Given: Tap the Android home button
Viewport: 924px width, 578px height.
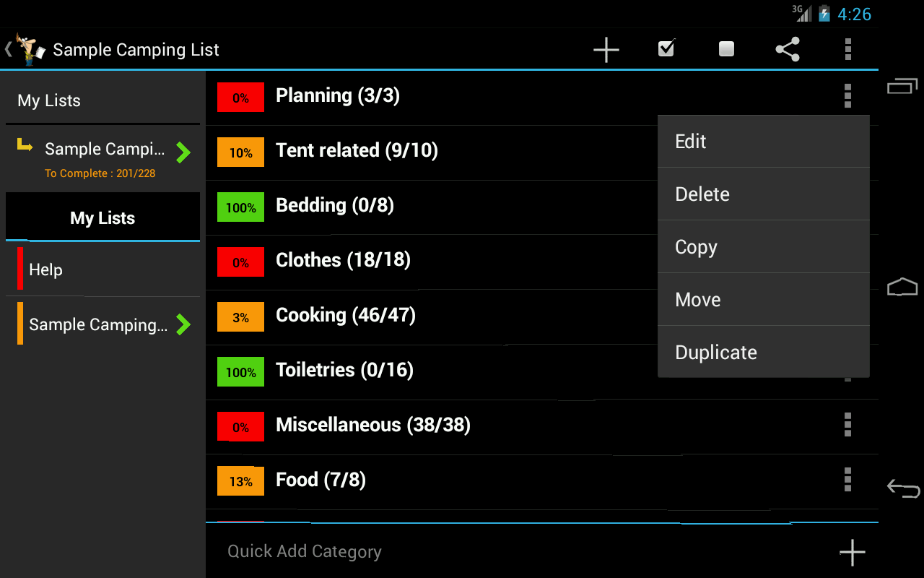Looking at the screenshot, I should coord(902,287).
